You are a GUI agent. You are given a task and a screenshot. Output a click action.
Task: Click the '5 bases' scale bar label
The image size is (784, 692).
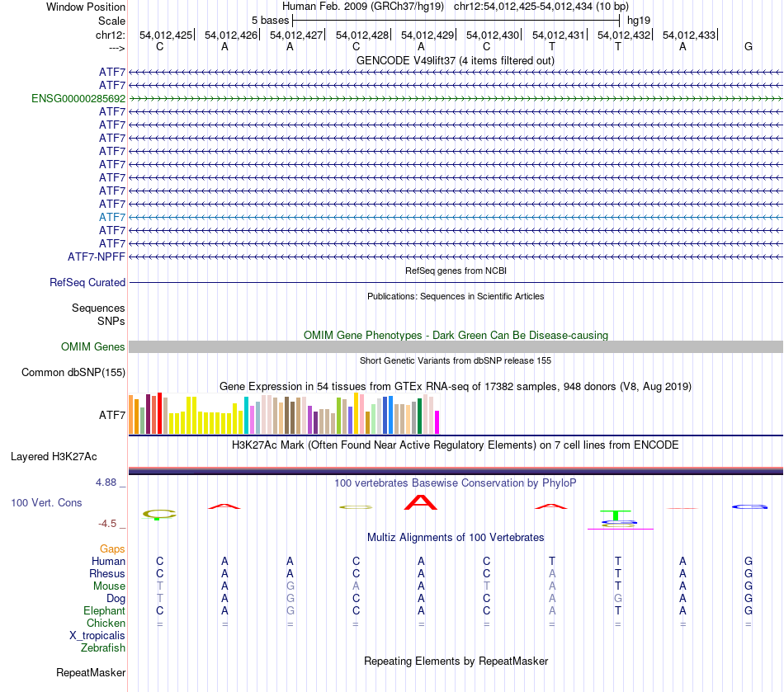[x=270, y=21]
